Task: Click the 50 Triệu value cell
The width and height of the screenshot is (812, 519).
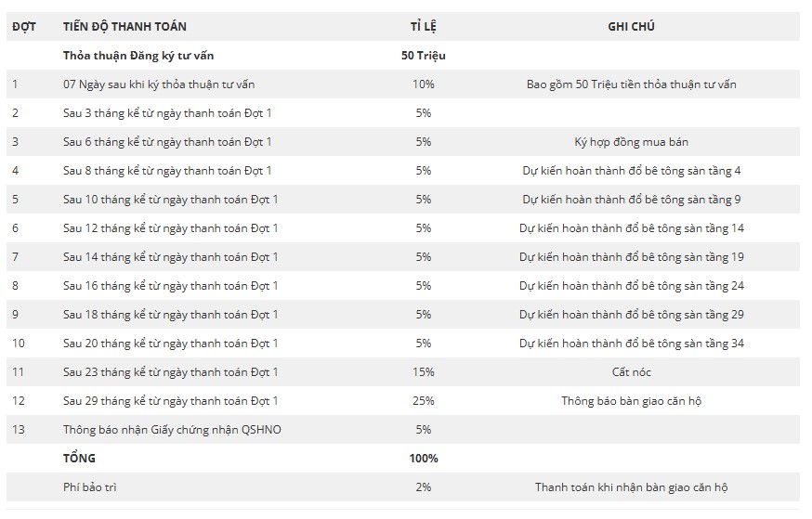Action: pos(423,56)
